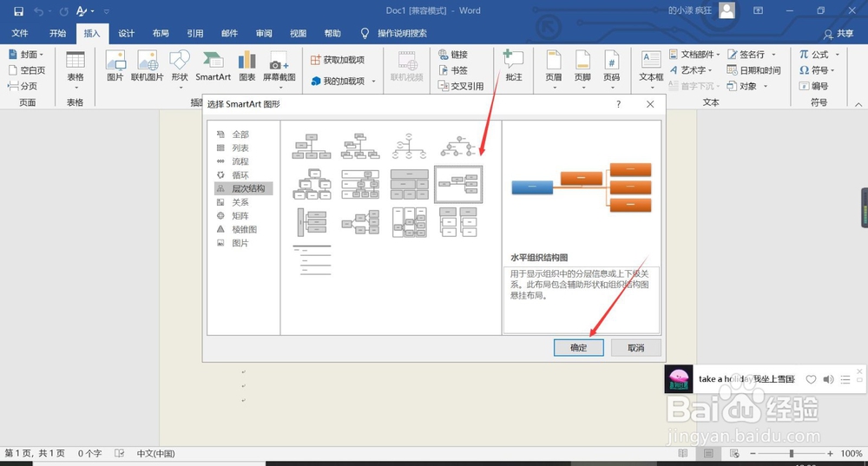Expand the 公式 equation dropdown
Screen dimensions: 868x466
tap(837, 55)
